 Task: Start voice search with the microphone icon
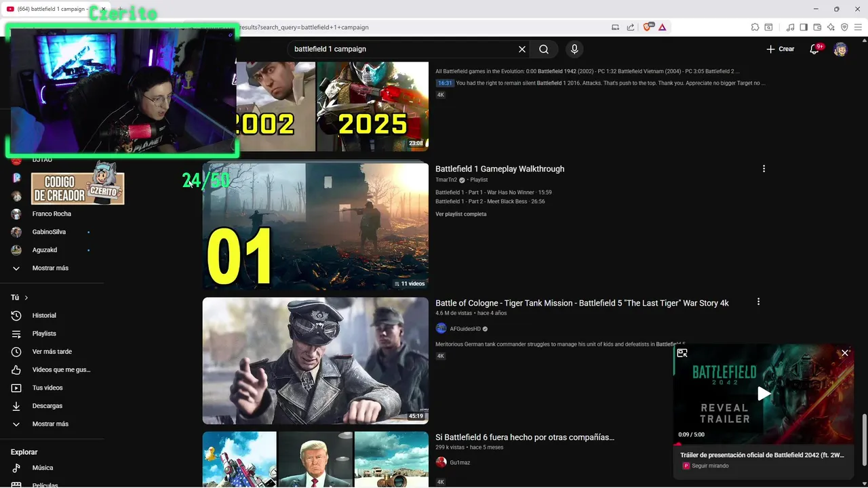[x=574, y=49]
